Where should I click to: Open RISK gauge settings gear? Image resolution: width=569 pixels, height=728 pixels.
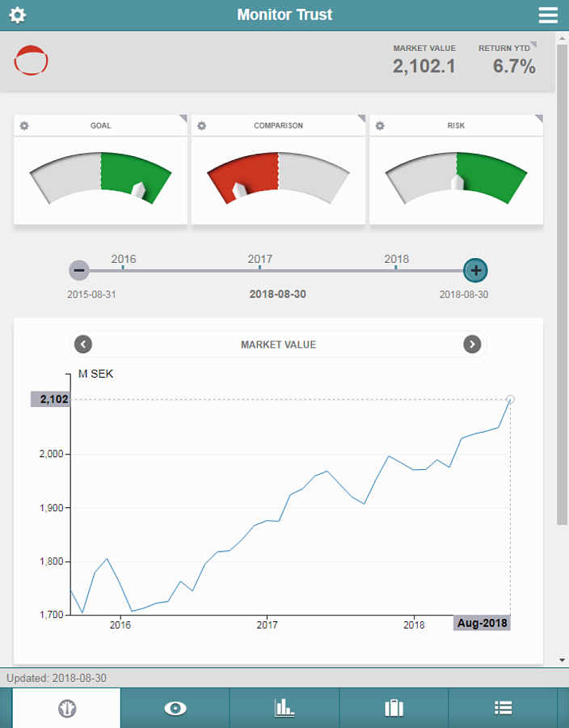pyautogui.click(x=380, y=126)
